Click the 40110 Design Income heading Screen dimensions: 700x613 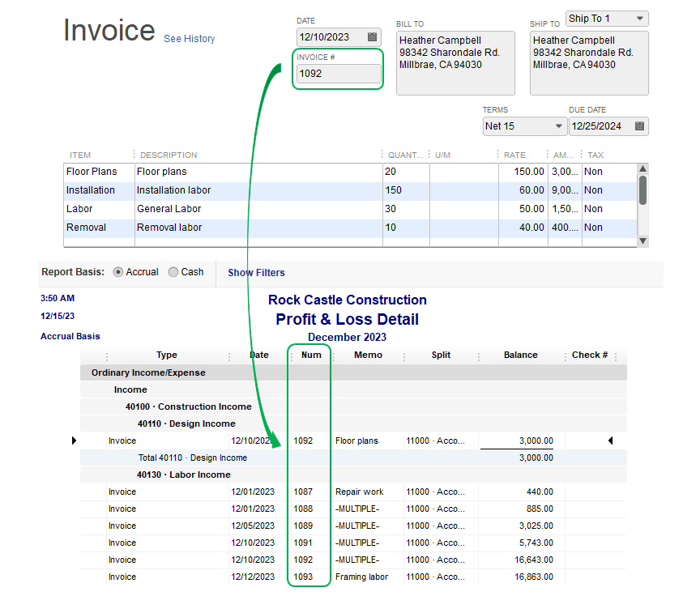click(186, 424)
